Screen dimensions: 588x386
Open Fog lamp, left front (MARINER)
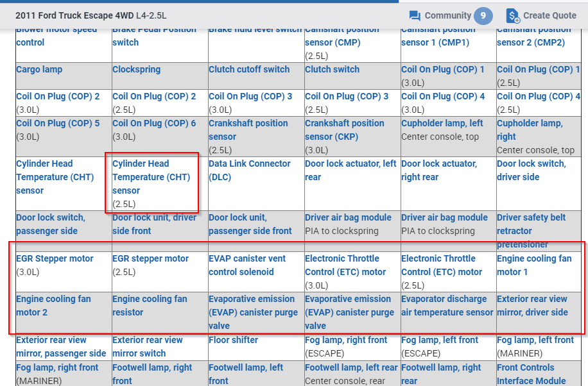(535, 340)
